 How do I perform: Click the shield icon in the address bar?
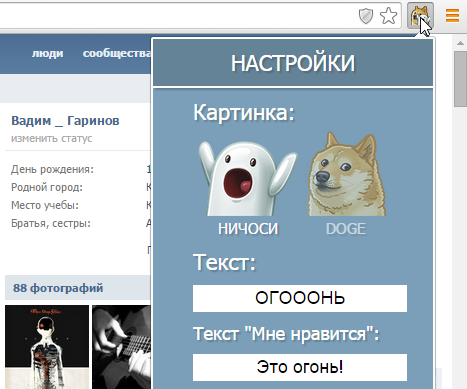point(366,16)
